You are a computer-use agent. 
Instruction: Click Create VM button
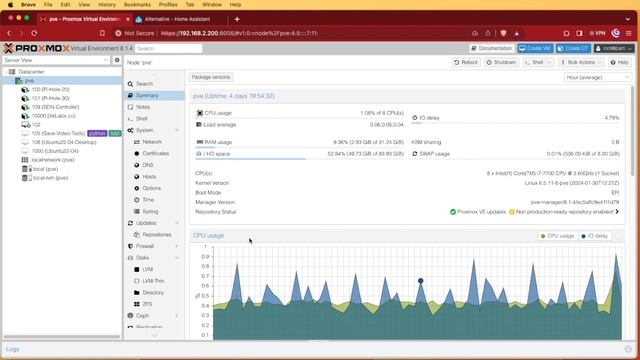point(535,48)
